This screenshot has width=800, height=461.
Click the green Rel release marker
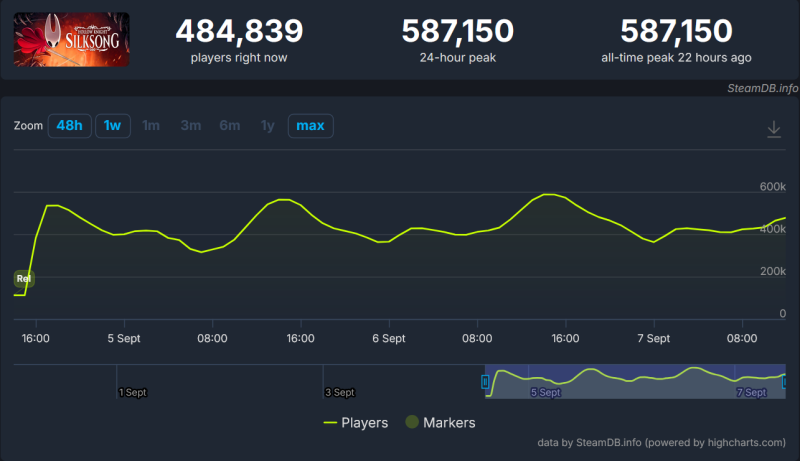click(x=23, y=278)
